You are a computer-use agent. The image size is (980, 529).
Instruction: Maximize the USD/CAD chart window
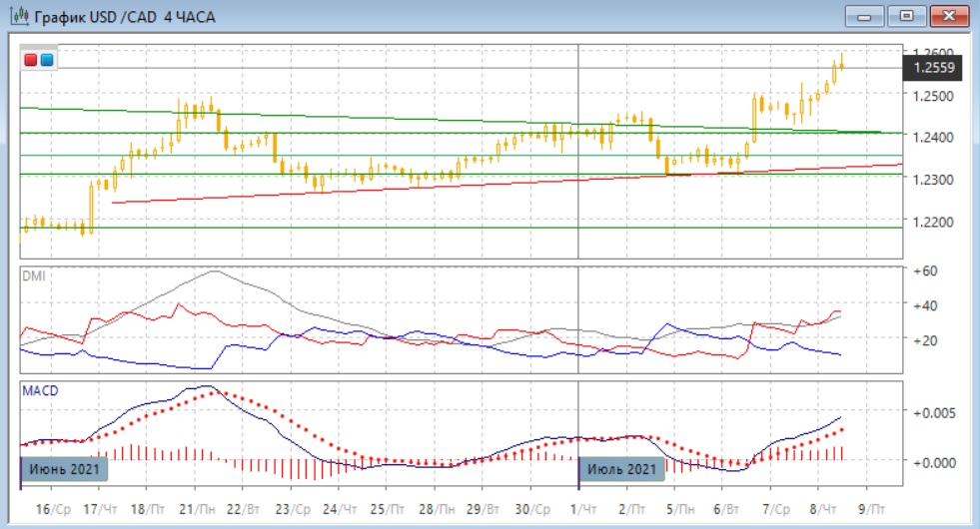pos(907,16)
